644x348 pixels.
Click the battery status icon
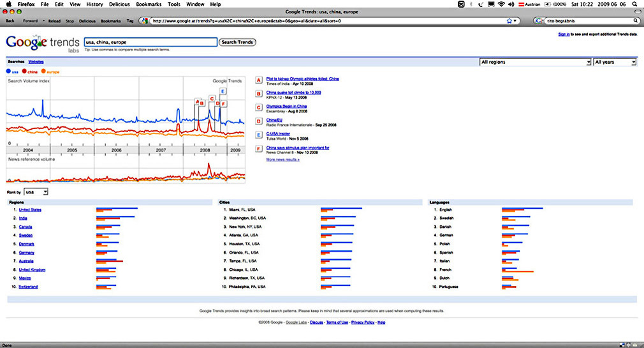(548, 4)
